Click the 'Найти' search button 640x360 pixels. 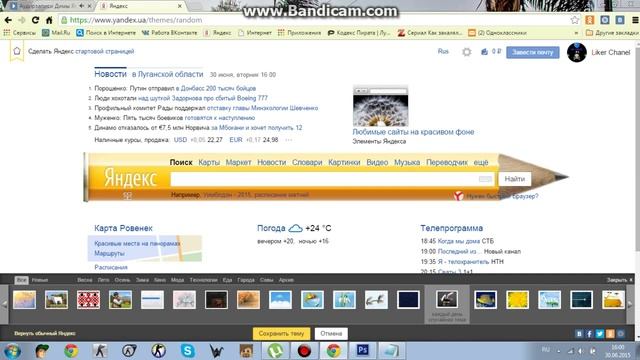click(515, 179)
